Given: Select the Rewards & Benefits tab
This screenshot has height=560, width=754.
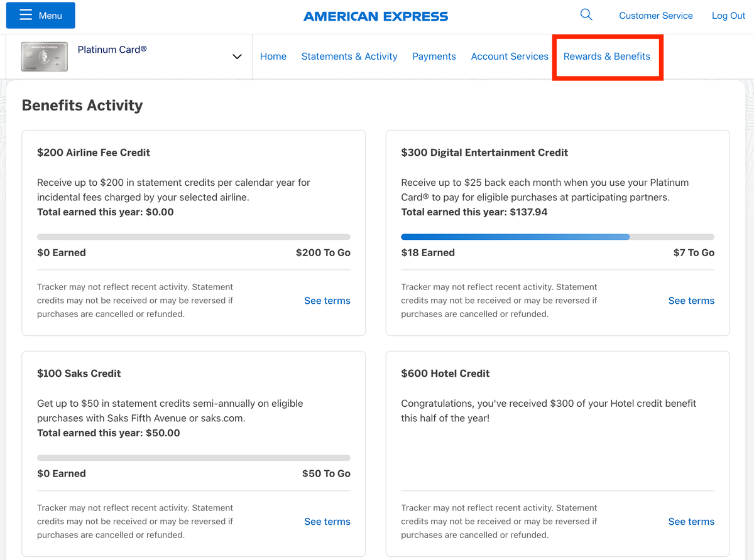Looking at the screenshot, I should [x=606, y=57].
